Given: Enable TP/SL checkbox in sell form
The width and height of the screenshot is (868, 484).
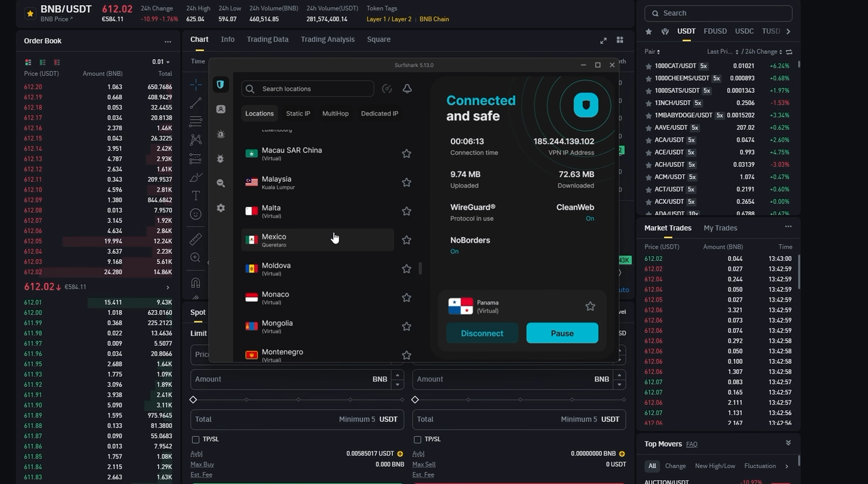Looking at the screenshot, I should pos(418,439).
